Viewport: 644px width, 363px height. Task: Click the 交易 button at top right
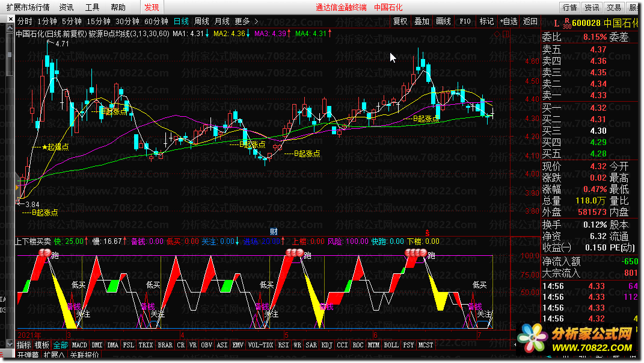(614, 7)
